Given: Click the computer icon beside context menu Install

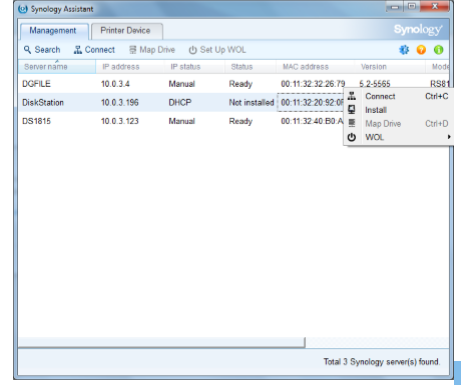Looking at the screenshot, I should click(x=352, y=109).
